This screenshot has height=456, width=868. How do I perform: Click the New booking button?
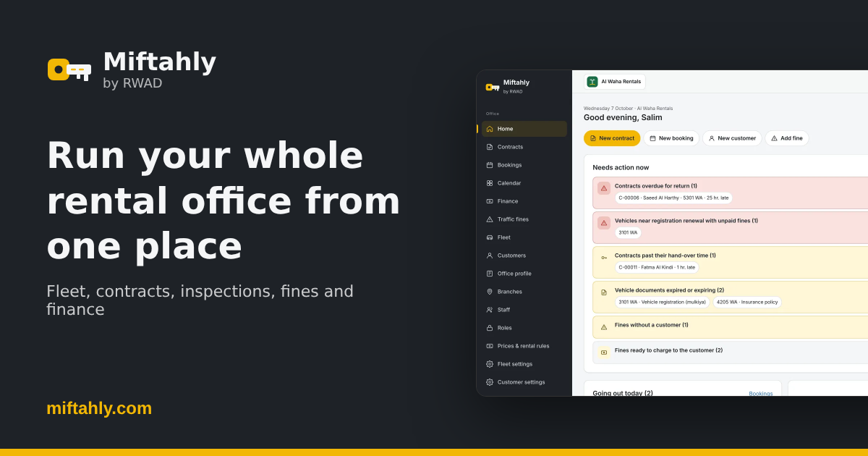click(x=671, y=138)
